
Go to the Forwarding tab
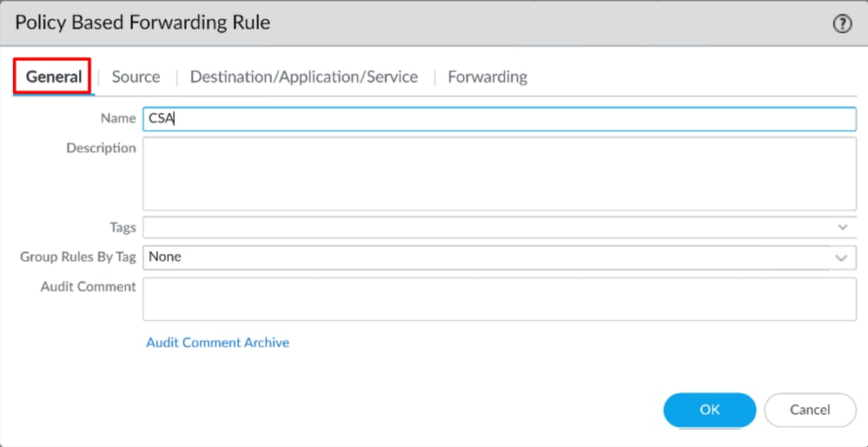(487, 77)
